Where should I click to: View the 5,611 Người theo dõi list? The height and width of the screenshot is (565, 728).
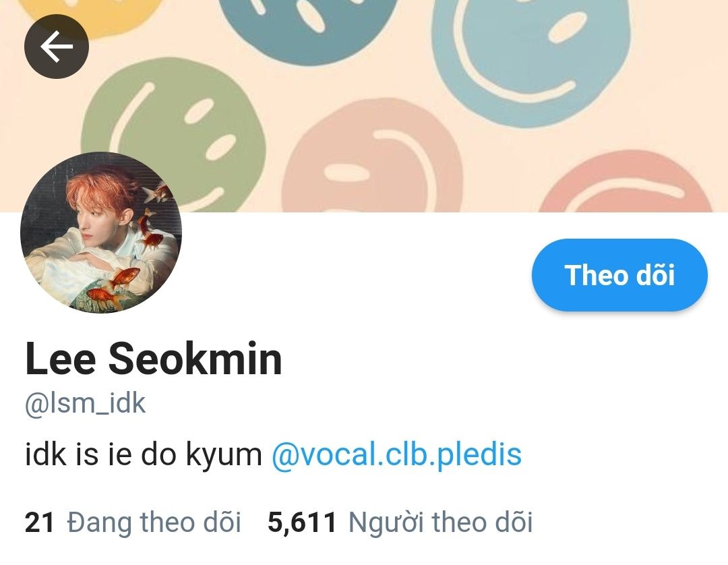click(400, 522)
